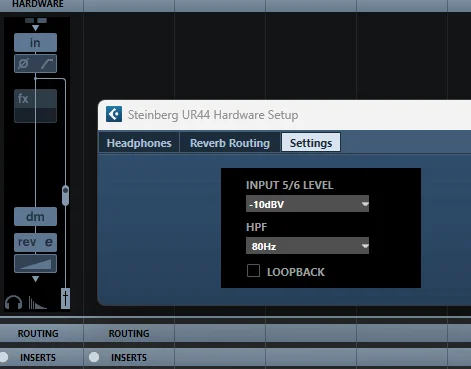
Task: Expand the first ROUTING section header
Action: click(38, 333)
